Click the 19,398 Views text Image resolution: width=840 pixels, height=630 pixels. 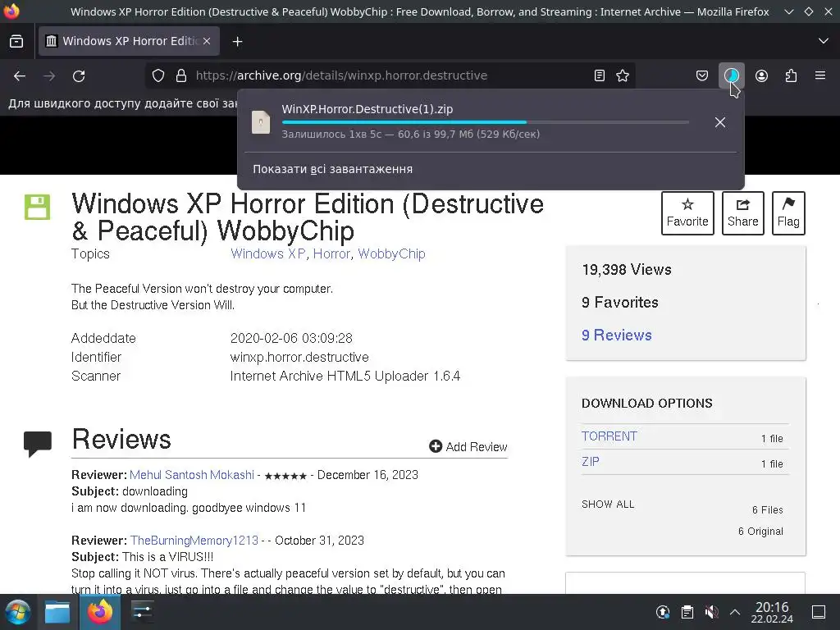click(626, 270)
